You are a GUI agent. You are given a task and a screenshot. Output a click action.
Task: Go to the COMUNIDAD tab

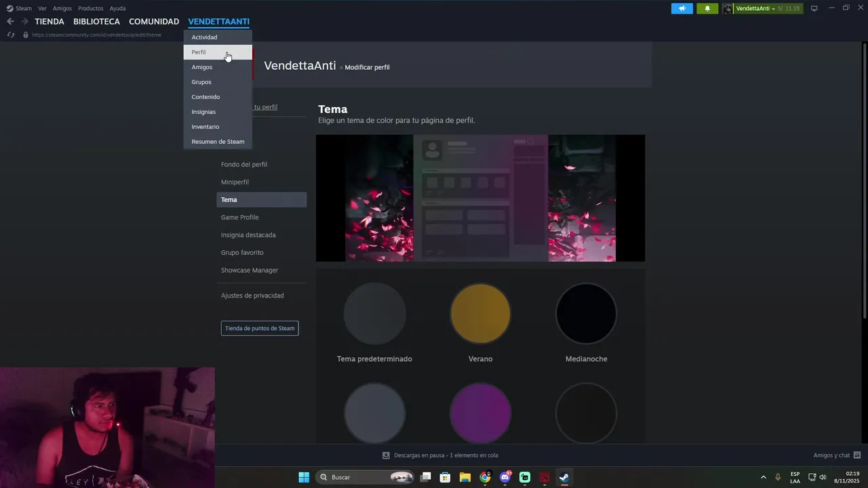[154, 22]
